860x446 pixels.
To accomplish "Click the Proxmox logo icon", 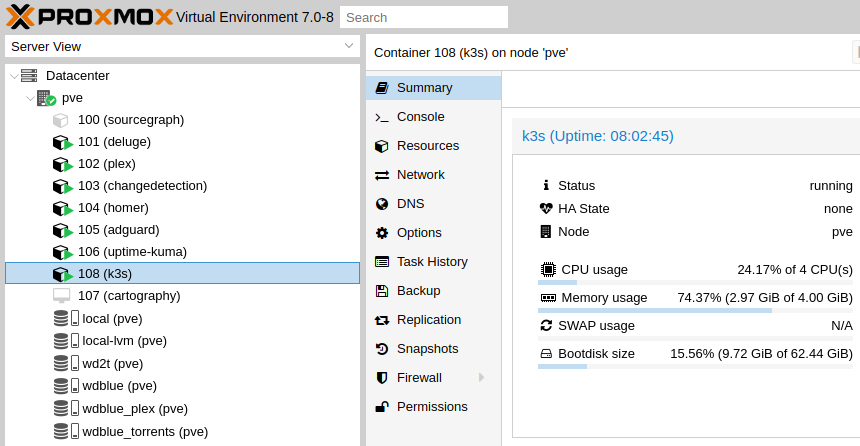I will click(20, 16).
